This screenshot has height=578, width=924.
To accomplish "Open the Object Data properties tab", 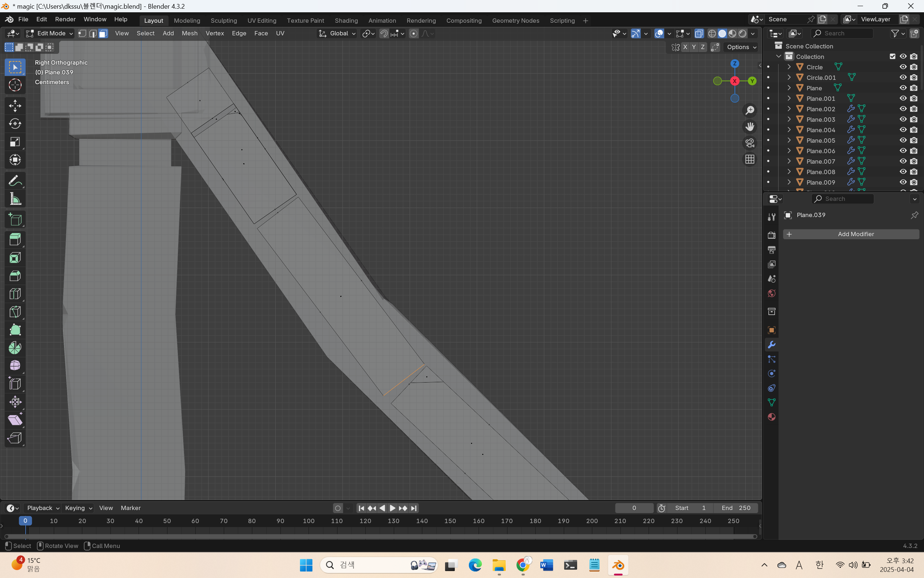I will pyautogui.click(x=772, y=402).
